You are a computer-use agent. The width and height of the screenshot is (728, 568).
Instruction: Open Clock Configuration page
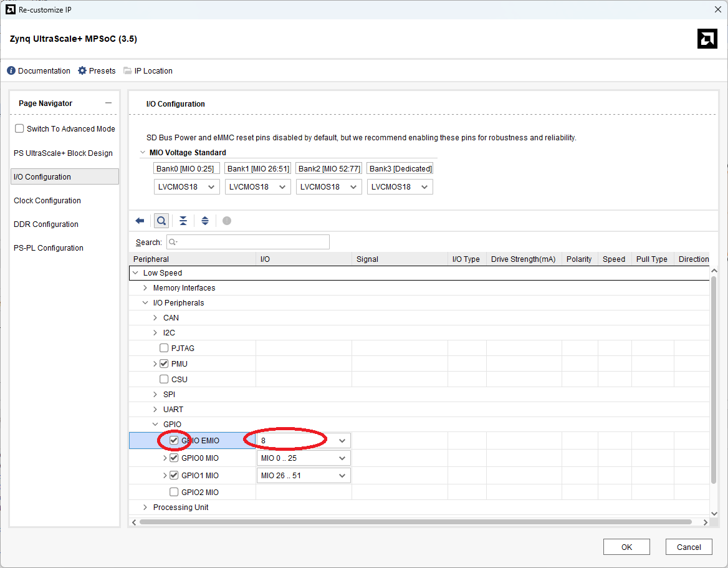[47, 200]
